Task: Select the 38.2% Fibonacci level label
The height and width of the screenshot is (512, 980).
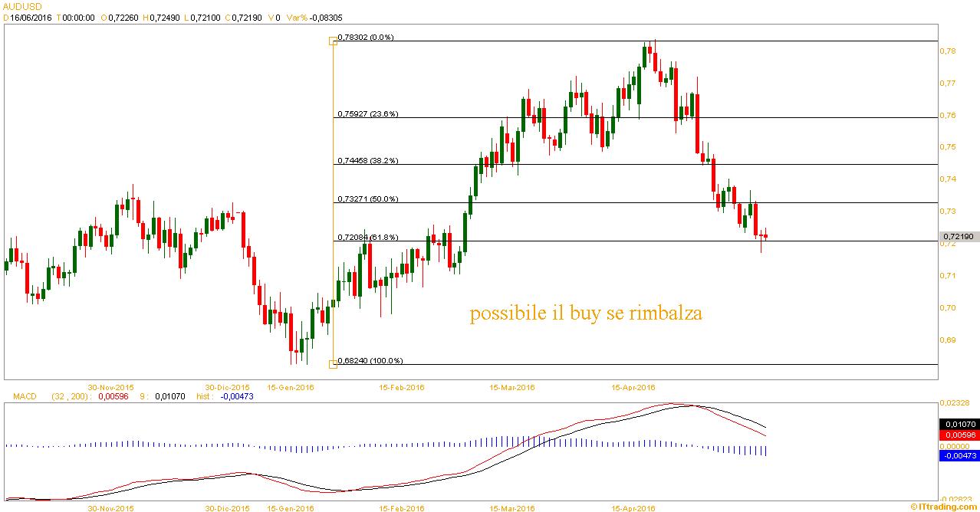Action: 367,161
